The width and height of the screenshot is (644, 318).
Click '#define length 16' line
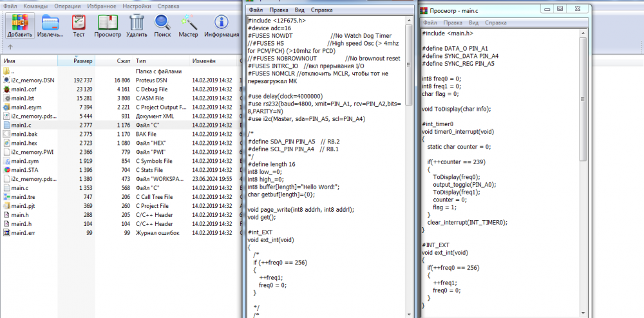(272, 164)
